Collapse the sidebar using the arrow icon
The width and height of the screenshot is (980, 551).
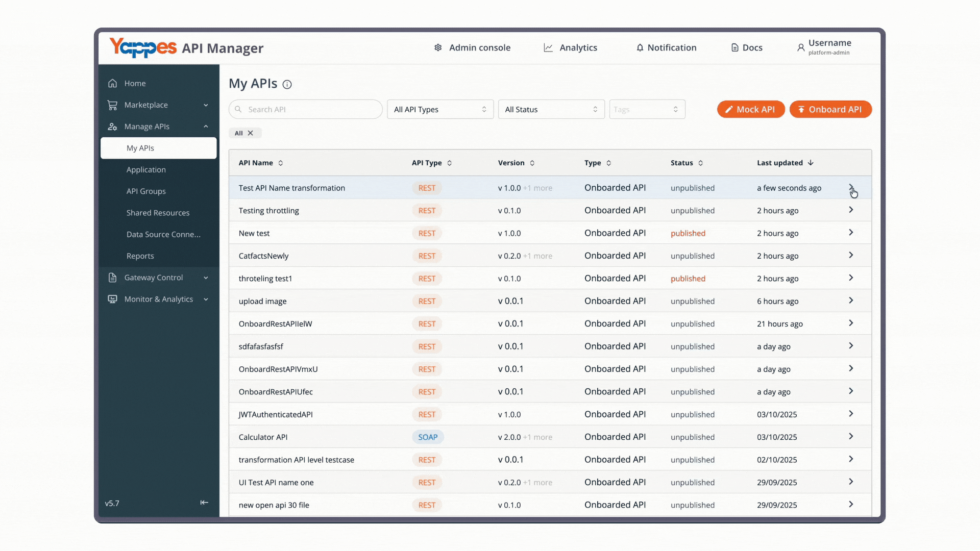pyautogui.click(x=204, y=503)
